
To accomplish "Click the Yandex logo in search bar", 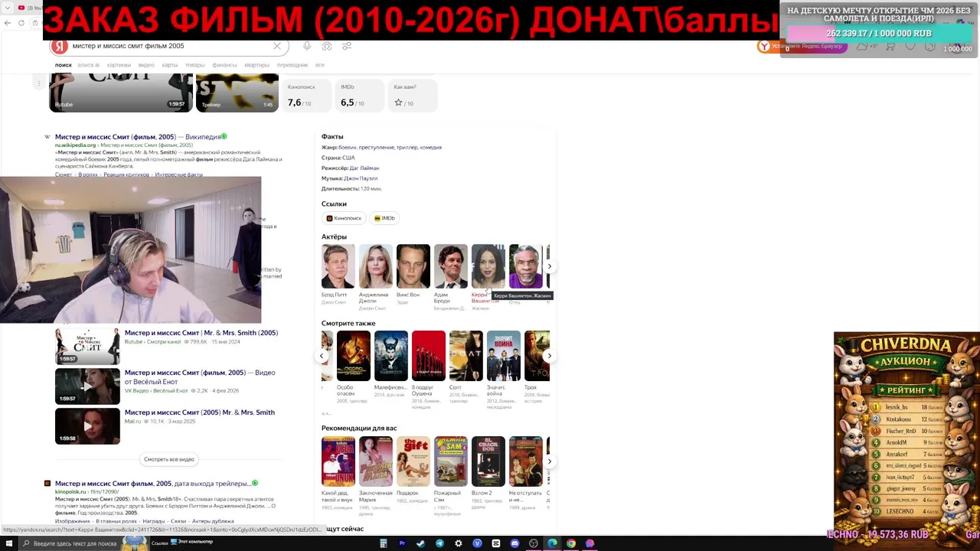I will 59,46.
